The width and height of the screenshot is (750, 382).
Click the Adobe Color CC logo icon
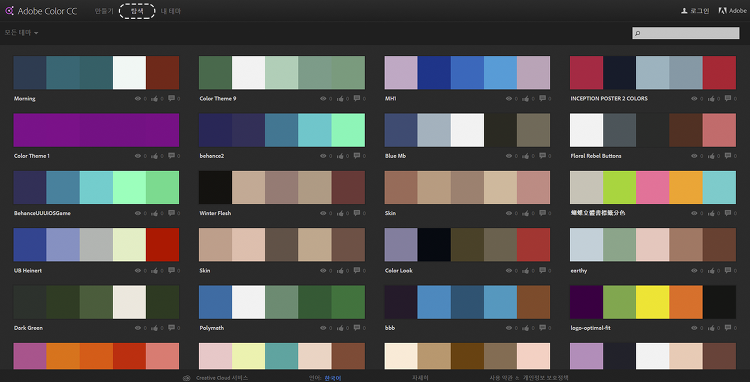[x=10, y=11]
